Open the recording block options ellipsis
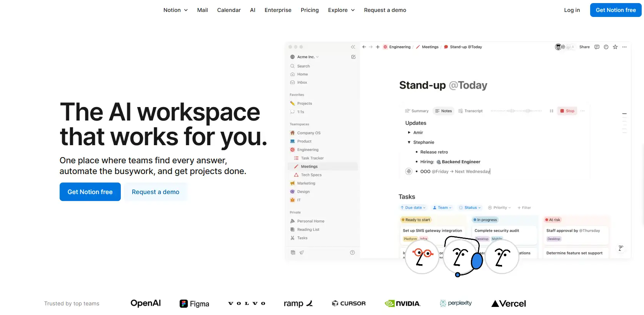This screenshot has height=315, width=644. click(x=582, y=111)
